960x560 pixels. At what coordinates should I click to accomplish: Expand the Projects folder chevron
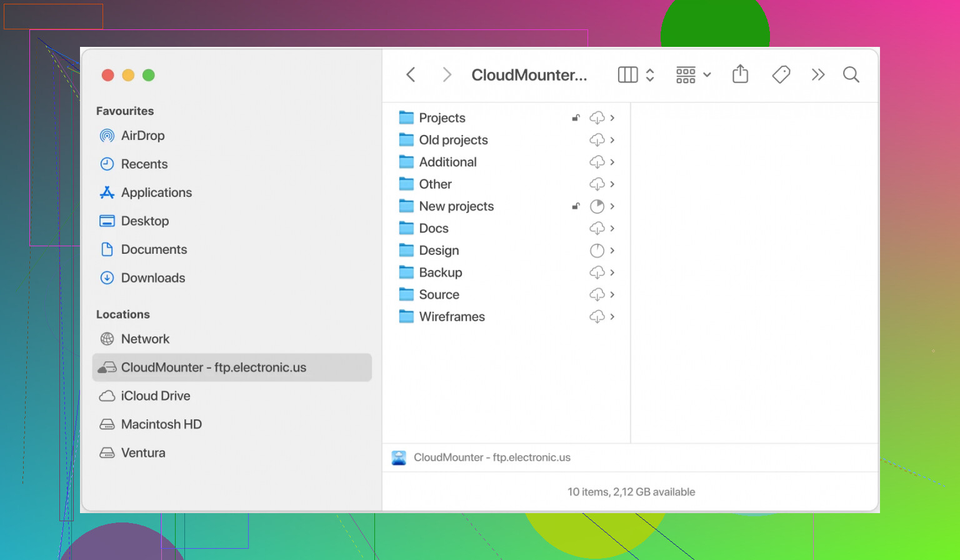pos(612,117)
